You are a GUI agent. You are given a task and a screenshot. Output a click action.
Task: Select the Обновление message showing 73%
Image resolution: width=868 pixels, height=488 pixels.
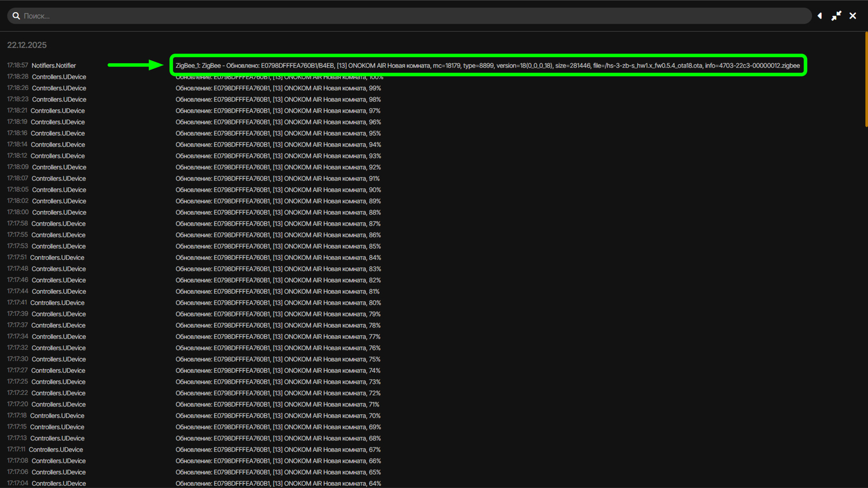[278, 382]
